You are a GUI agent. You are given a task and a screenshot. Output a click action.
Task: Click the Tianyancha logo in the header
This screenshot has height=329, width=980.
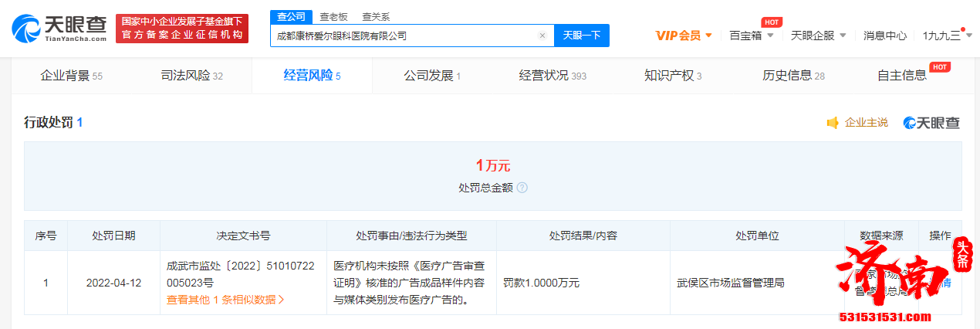(x=59, y=28)
